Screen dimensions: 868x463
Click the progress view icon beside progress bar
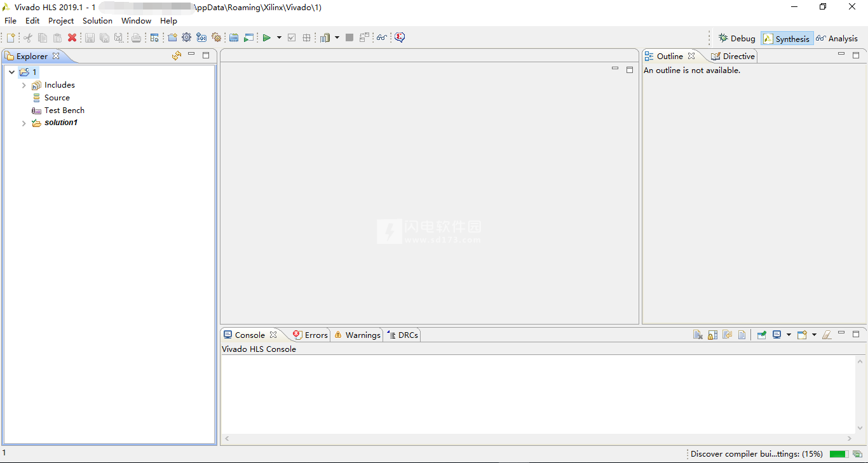pyautogui.click(x=857, y=454)
